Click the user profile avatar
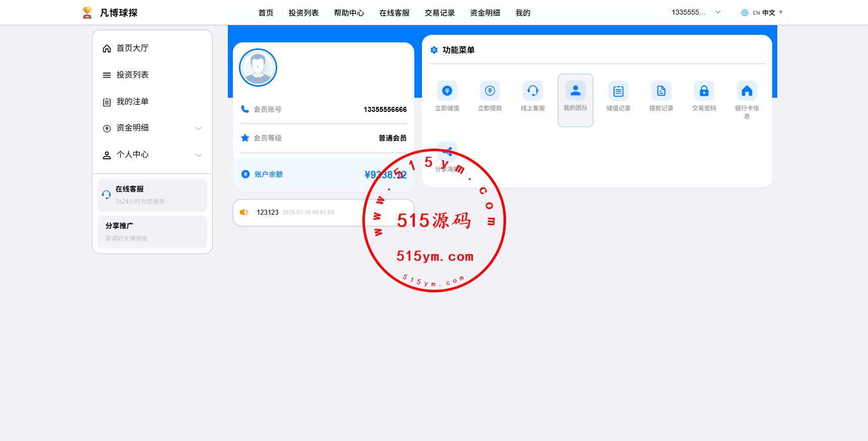The image size is (868, 441). [x=258, y=68]
